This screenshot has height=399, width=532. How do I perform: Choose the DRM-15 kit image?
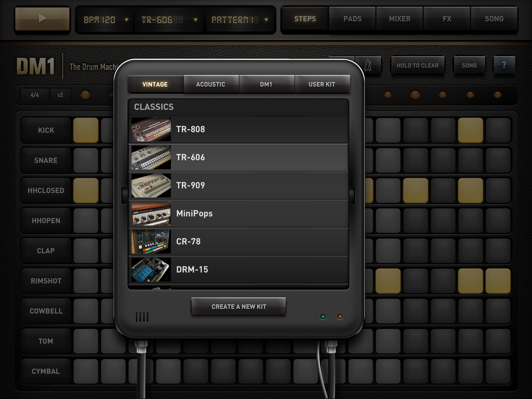pyautogui.click(x=151, y=269)
